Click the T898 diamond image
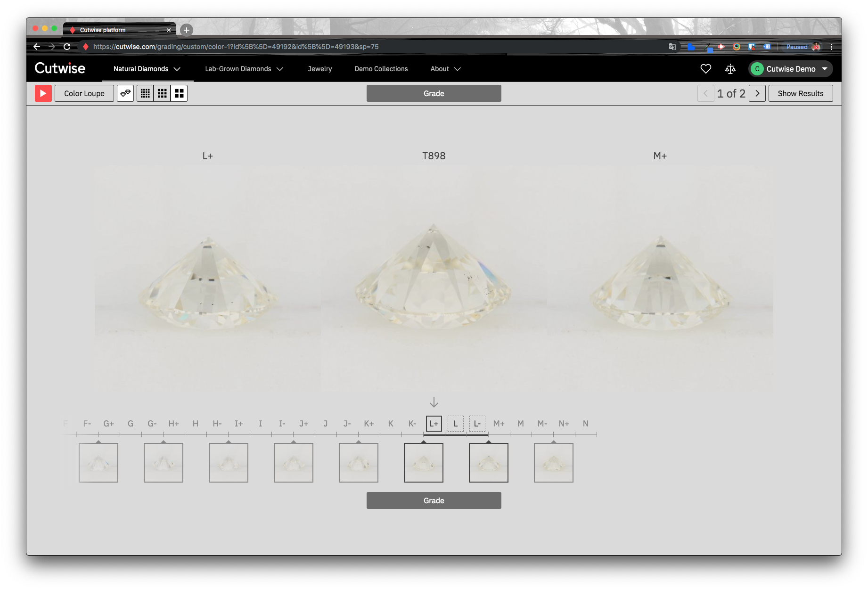Image resolution: width=868 pixels, height=590 pixels. (x=434, y=279)
